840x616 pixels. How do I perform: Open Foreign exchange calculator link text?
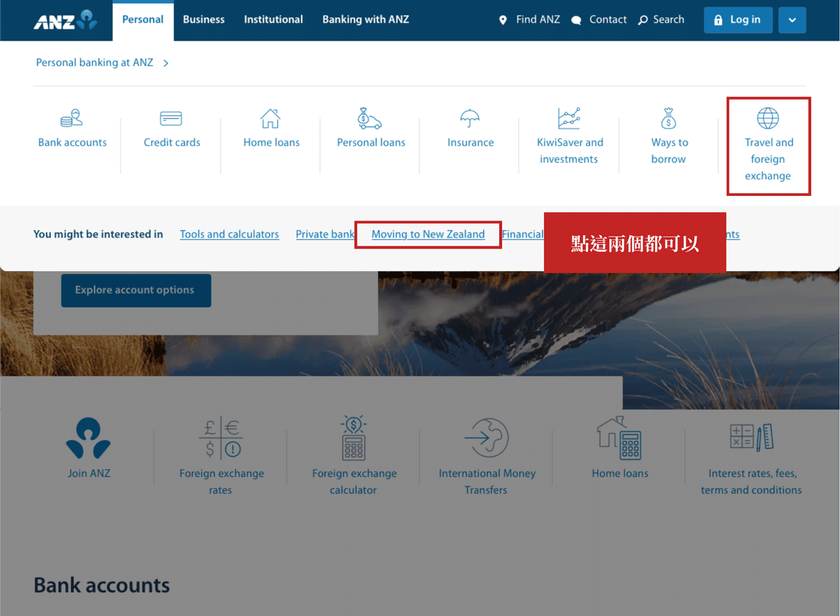point(354,482)
